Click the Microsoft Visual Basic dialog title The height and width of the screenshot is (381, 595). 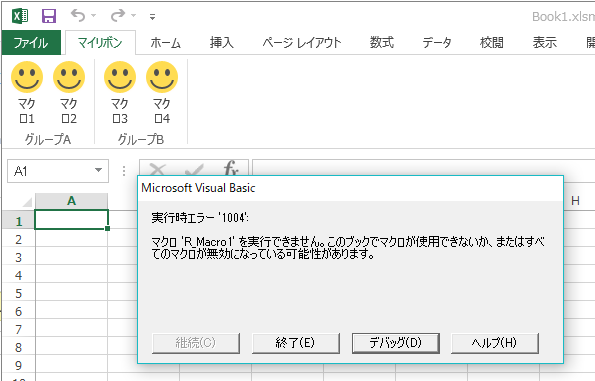point(198,188)
